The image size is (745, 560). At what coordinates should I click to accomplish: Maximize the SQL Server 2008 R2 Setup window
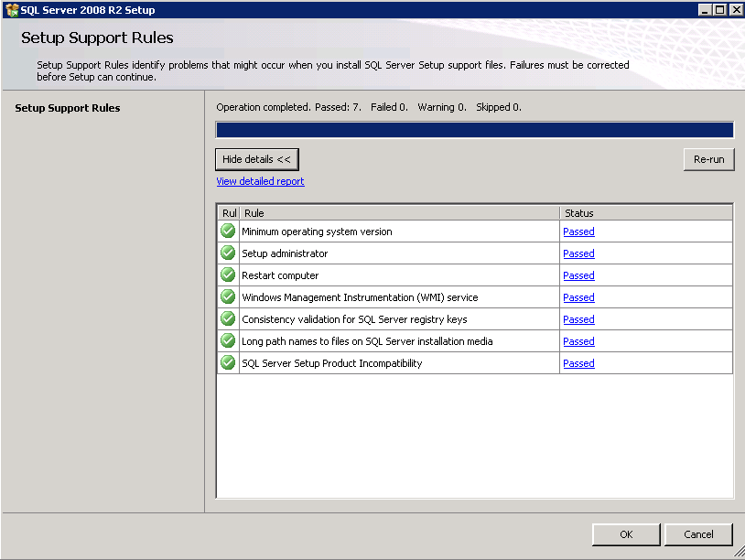[x=719, y=9]
